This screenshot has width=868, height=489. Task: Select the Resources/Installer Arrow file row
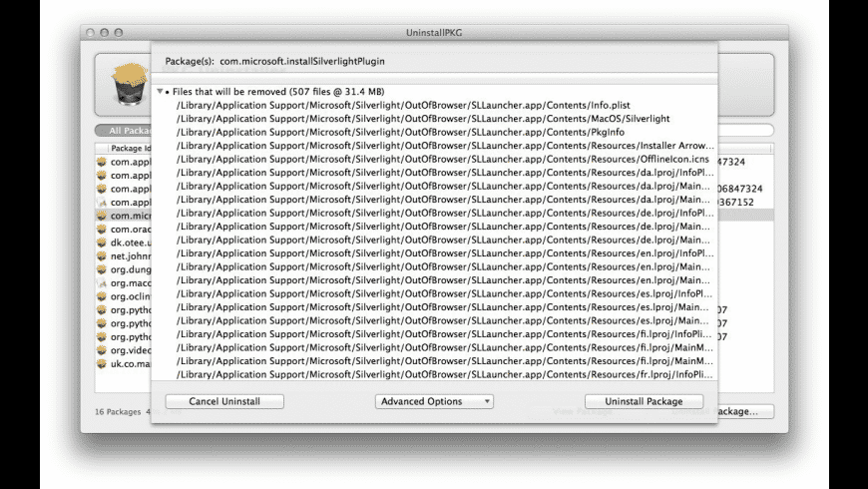435,146
